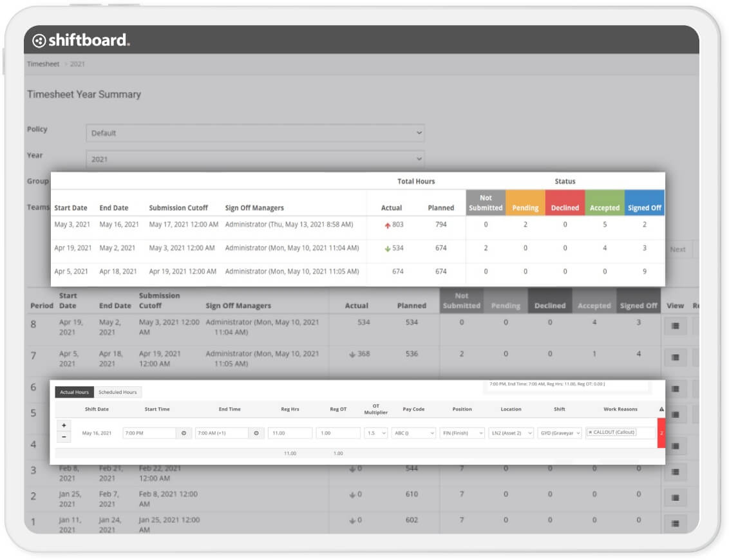Screen dimensions: 729x560
Task: Click the Timesheet breadcrumb link
Action: click(43, 64)
